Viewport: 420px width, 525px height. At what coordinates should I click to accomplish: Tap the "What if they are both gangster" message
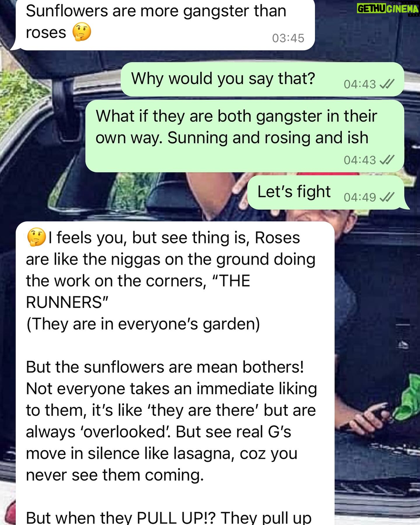tap(245, 136)
